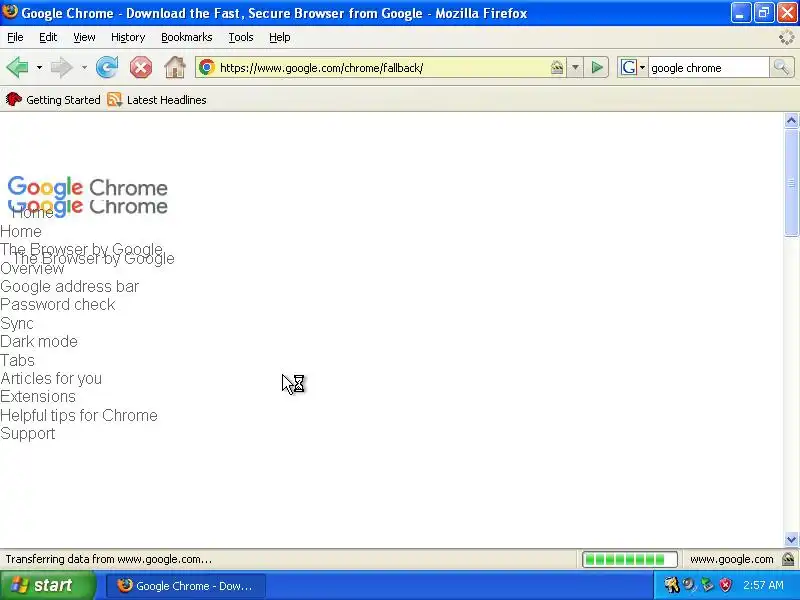Open the Tabs link
This screenshot has height=600, width=800.
click(x=17, y=360)
